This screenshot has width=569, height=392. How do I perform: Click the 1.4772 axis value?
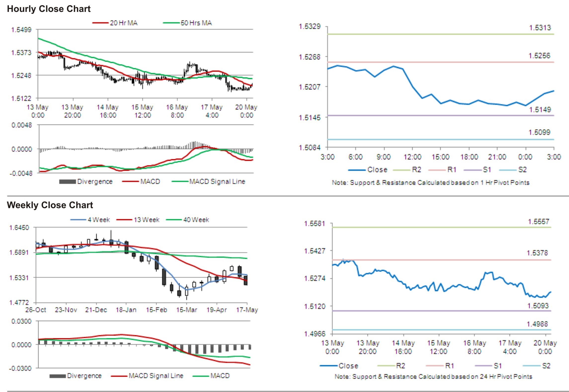pyautogui.click(x=19, y=303)
